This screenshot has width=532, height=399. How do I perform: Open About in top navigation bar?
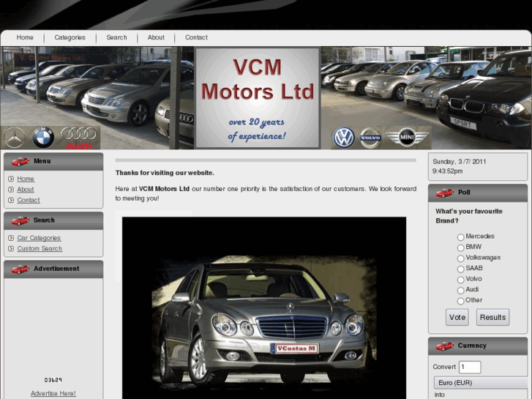click(x=156, y=37)
